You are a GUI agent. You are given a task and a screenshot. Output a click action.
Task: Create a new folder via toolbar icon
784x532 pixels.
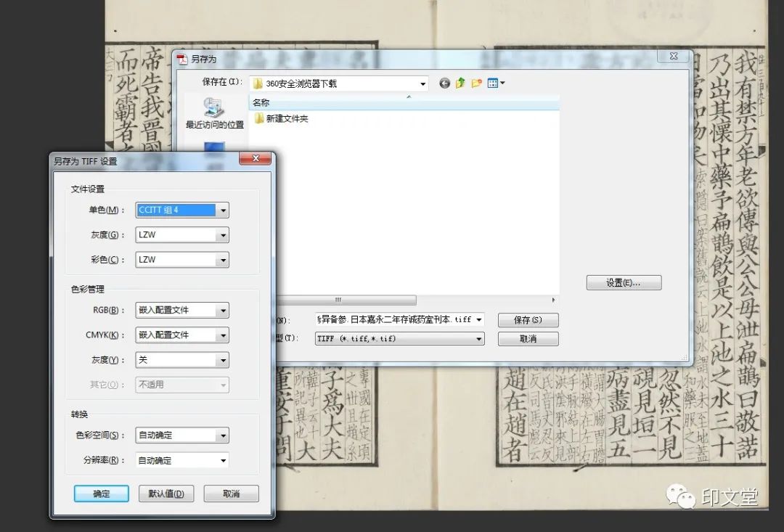[476, 83]
